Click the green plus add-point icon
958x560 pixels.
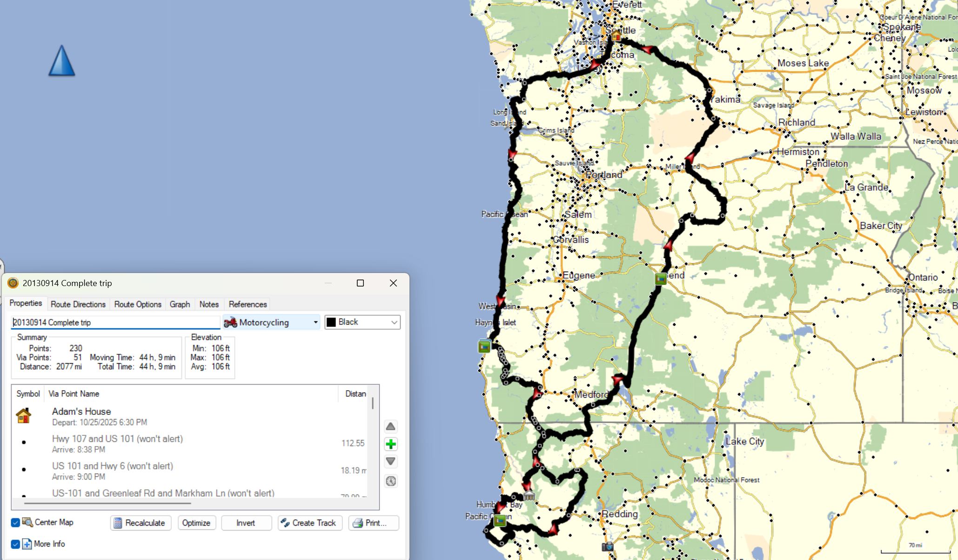point(391,444)
